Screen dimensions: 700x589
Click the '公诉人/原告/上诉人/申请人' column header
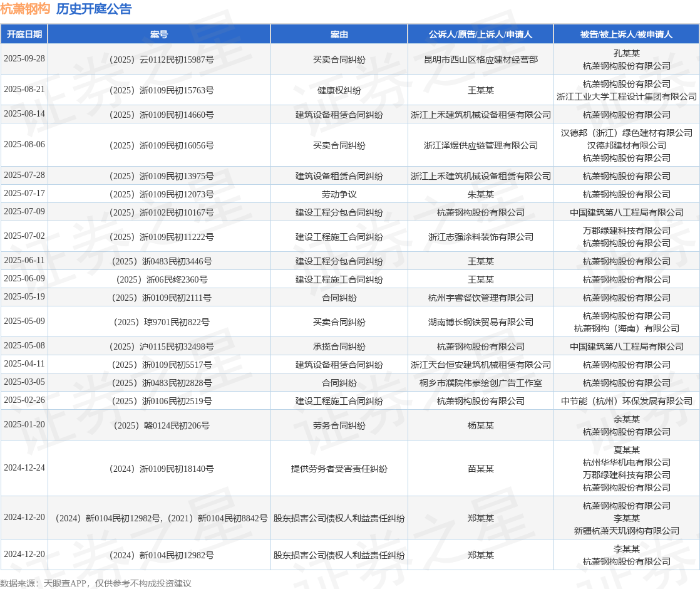480,34
